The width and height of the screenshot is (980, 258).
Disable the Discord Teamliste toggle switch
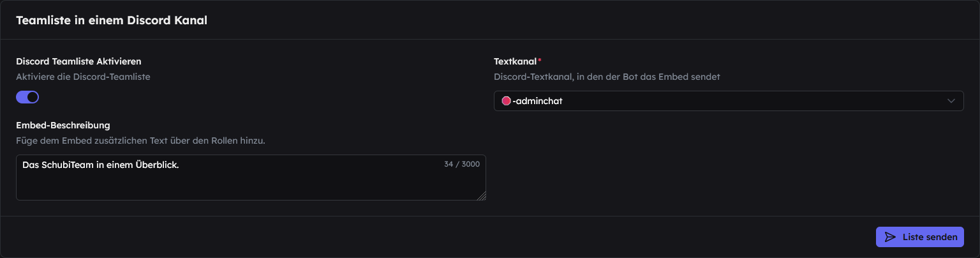coord(27,97)
